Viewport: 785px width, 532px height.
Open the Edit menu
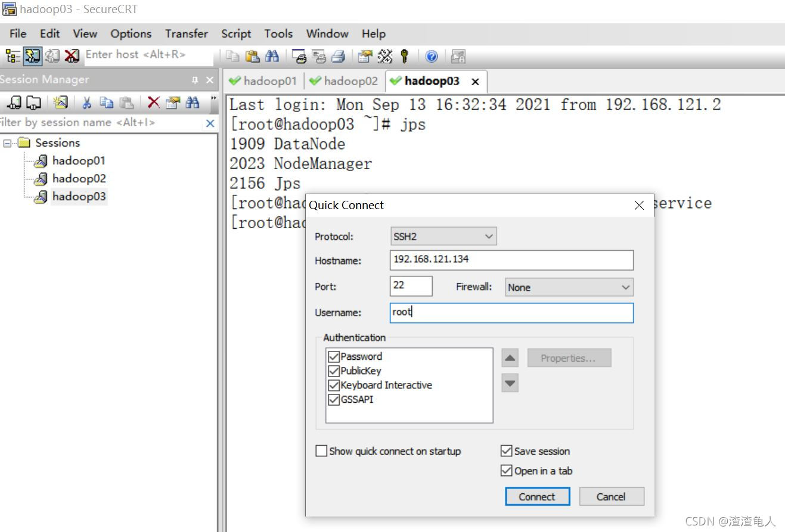pyautogui.click(x=49, y=34)
